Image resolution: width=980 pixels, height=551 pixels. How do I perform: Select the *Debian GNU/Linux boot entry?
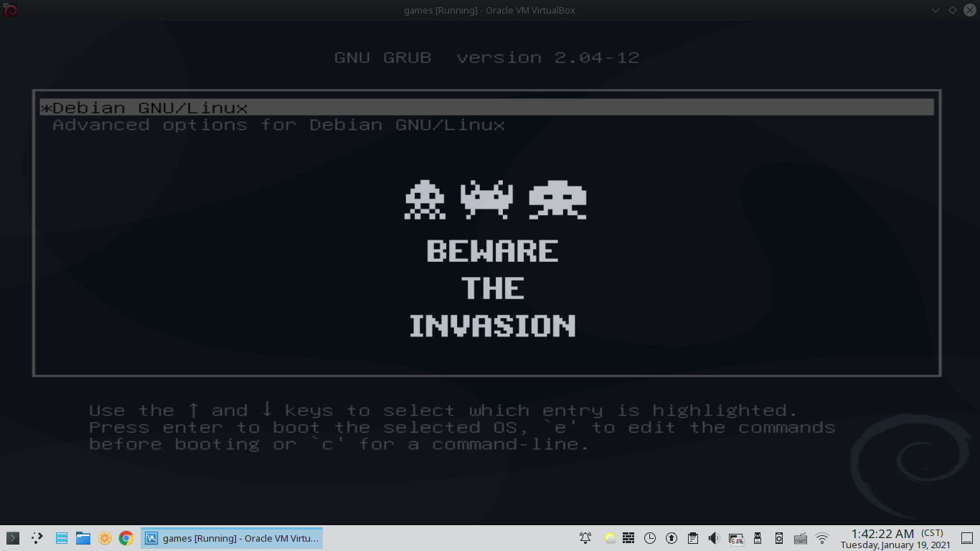(487, 108)
